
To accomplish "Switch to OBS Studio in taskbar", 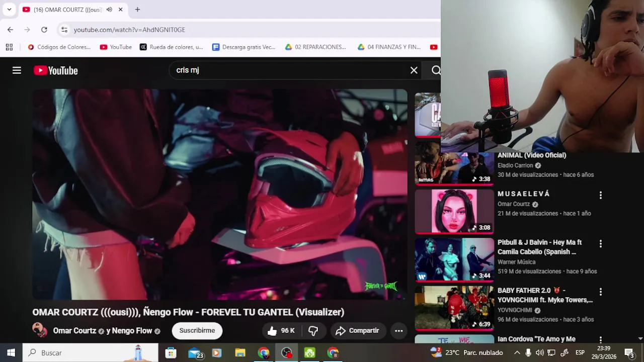I will click(x=286, y=352).
